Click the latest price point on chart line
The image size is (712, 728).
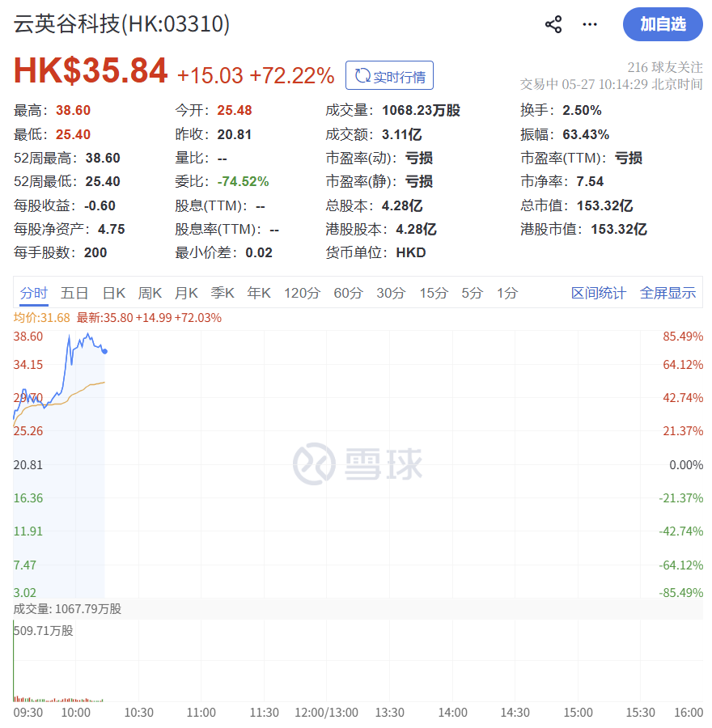coord(105,352)
